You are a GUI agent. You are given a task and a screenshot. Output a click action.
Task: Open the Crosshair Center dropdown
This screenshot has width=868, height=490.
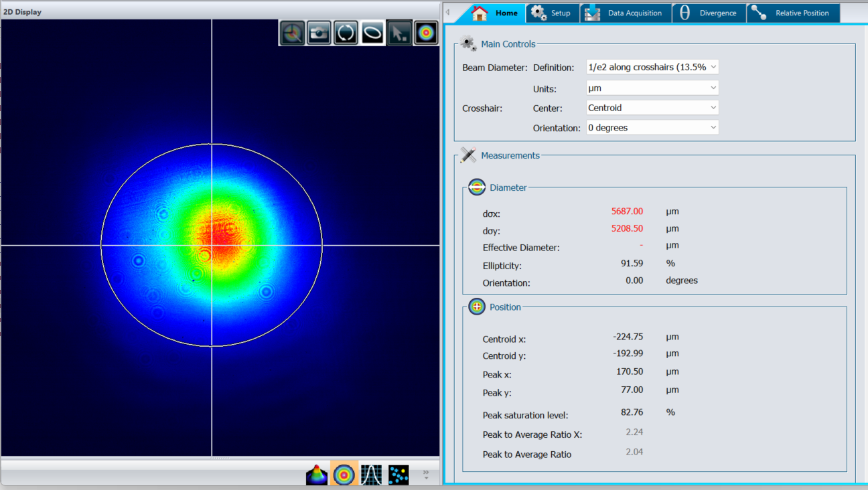point(652,108)
